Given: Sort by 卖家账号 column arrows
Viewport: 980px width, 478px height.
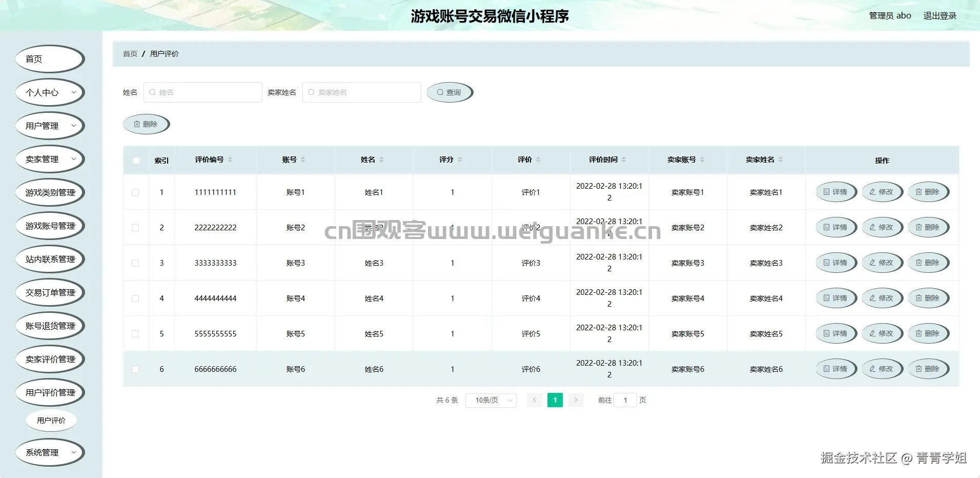Looking at the screenshot, I should click(702, 160).
